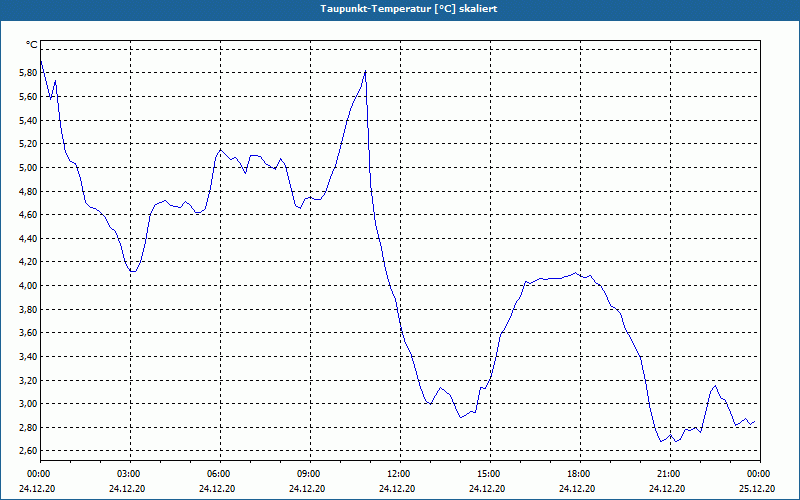The image size is (800, 500).
Task: Select the '5,60' y-axis label
Action: (x=28, y=96)
